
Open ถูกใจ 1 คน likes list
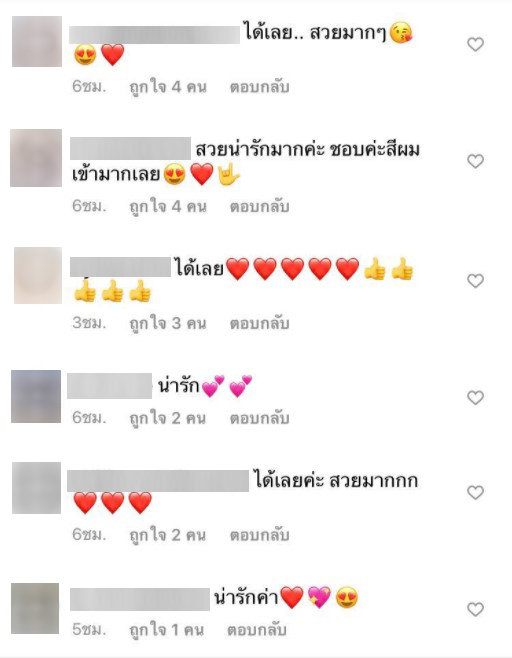coord(166,630)
